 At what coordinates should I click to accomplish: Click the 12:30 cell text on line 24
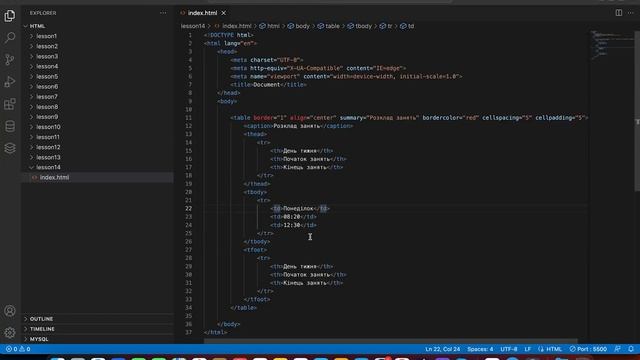click(291, 225)
